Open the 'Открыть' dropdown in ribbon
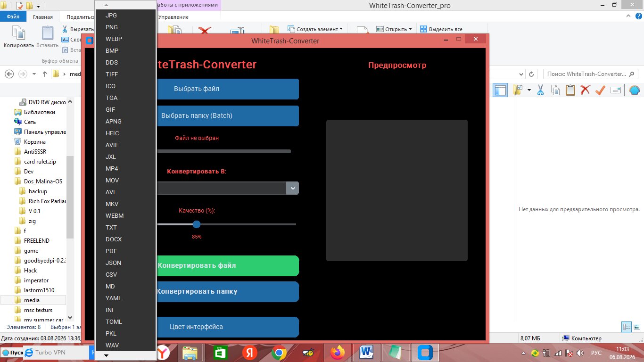 coord(394,29)
